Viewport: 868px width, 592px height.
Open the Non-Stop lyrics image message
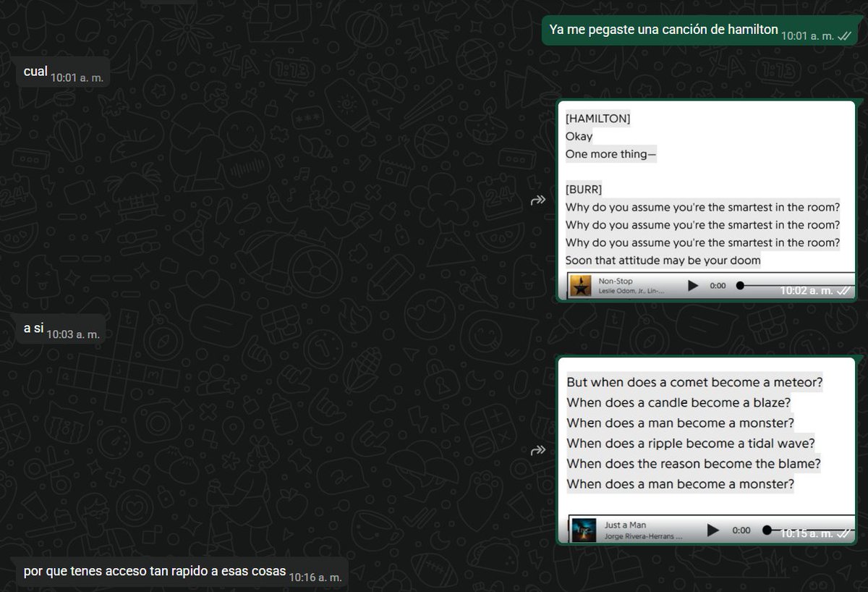tap(706, 200)
